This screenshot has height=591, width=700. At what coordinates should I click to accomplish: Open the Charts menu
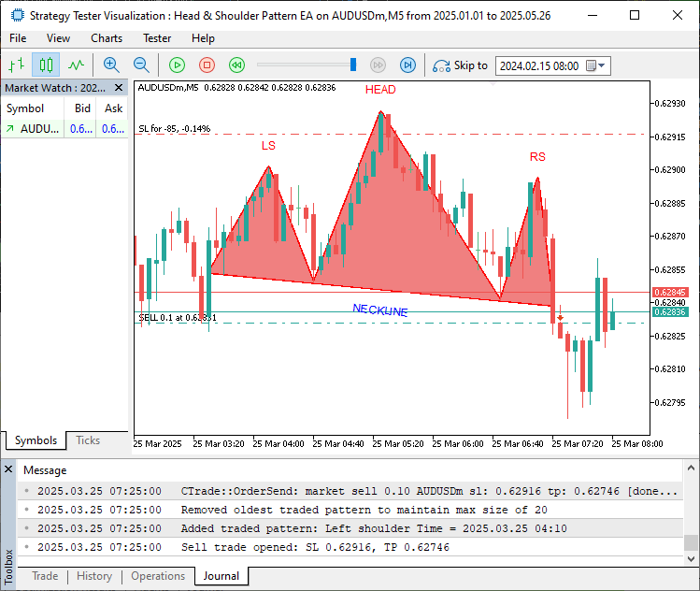point(107,38)
